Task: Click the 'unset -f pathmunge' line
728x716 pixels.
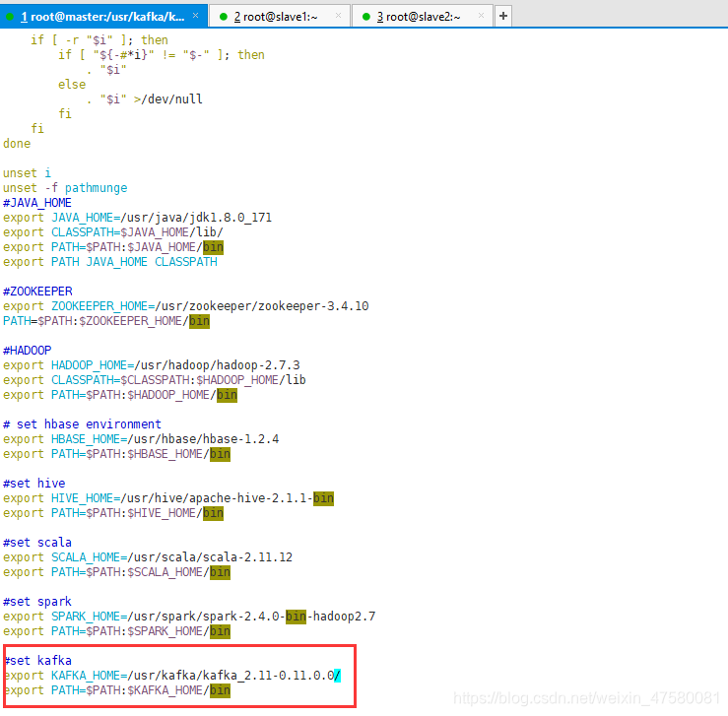Action: pos(65,188)
